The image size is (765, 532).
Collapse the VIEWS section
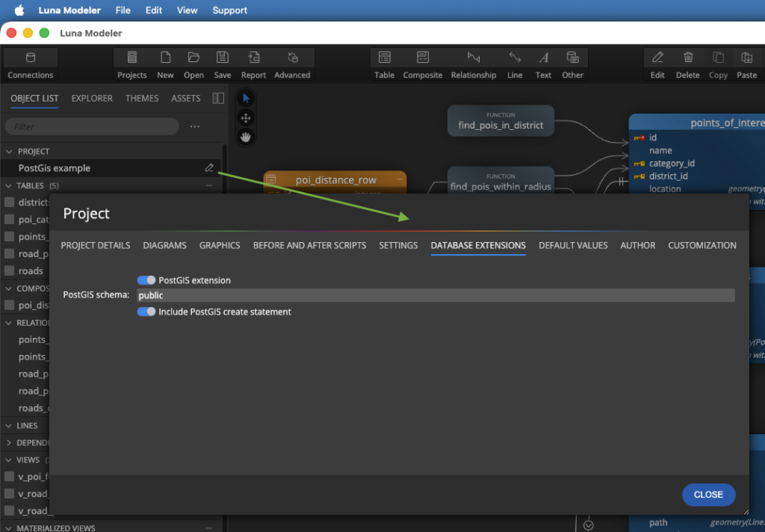8,460
